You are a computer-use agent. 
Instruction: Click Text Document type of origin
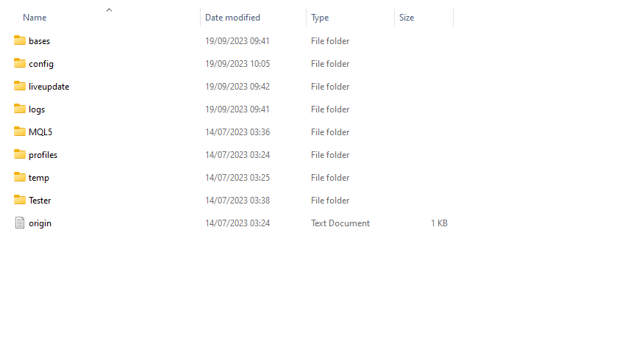(x=340, y=223)
